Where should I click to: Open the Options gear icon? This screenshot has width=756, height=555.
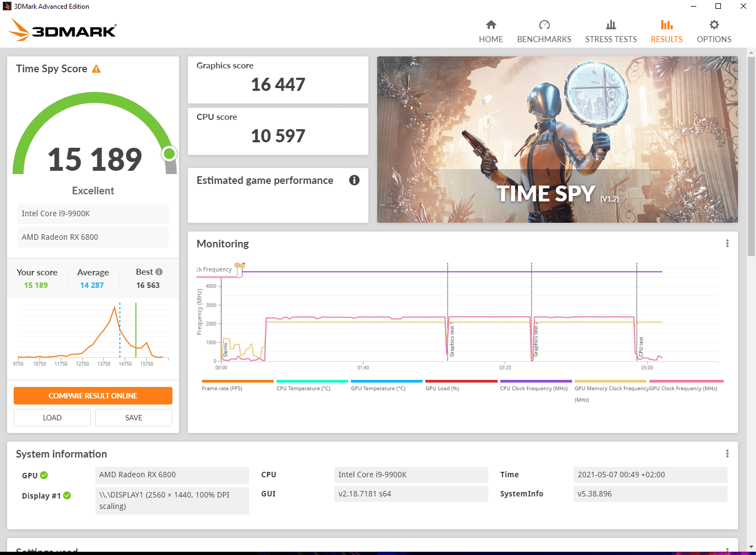[x=714, y=25]
